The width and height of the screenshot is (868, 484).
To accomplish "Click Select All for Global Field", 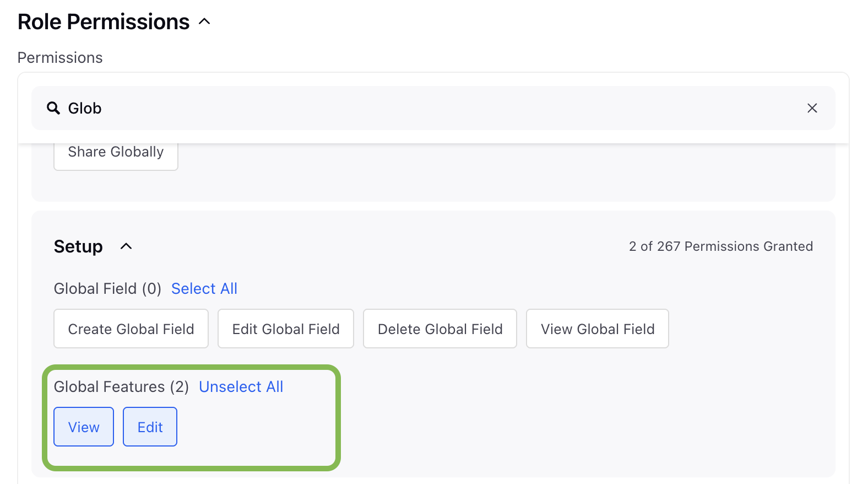I will point(204,289).
